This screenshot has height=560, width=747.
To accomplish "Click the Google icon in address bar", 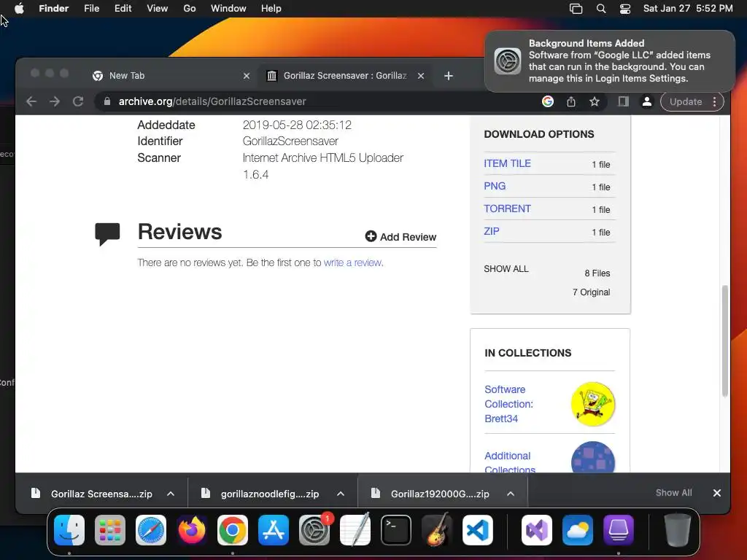I will (x=548, y=101).
